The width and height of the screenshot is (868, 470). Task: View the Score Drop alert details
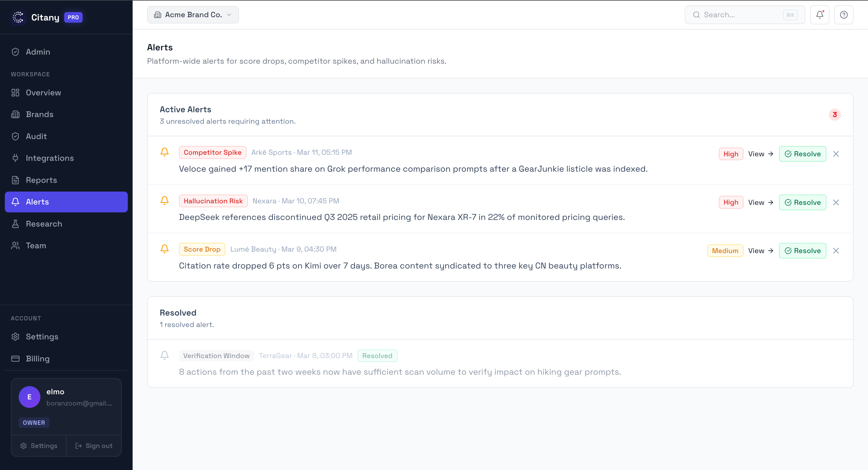[x=760, y=250]
